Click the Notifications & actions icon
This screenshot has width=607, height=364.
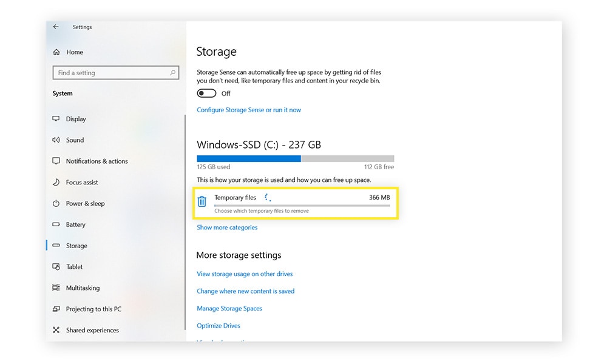tap(56, 161)
